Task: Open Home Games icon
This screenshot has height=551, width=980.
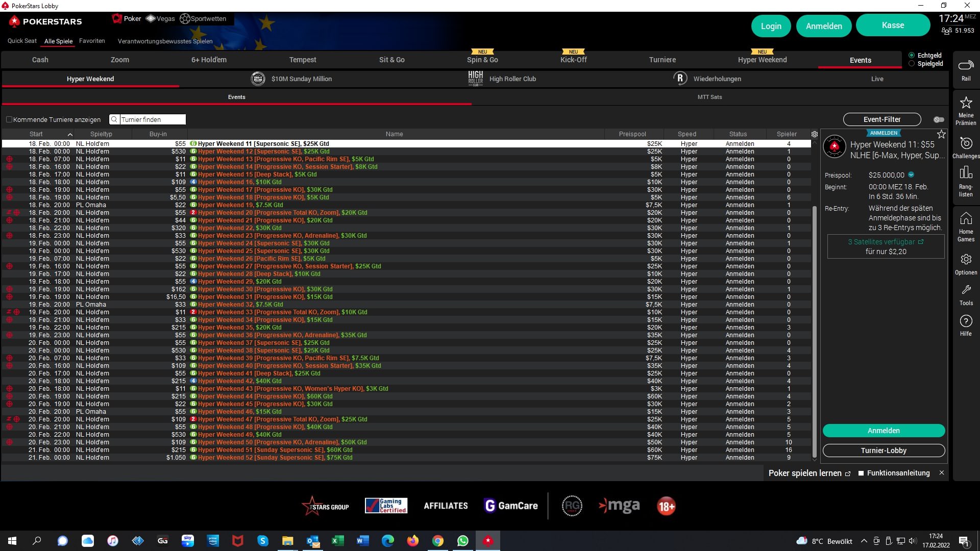Action: pos(966,219)
